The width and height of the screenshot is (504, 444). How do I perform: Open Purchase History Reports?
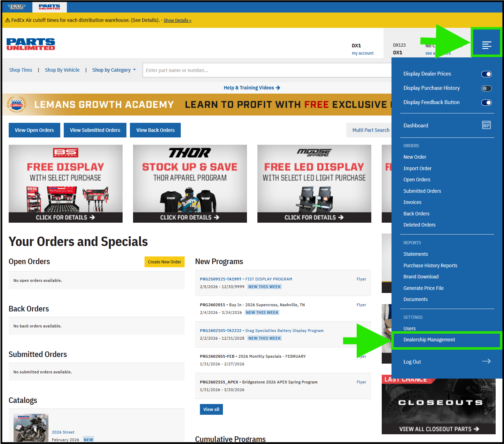point(430,265)
